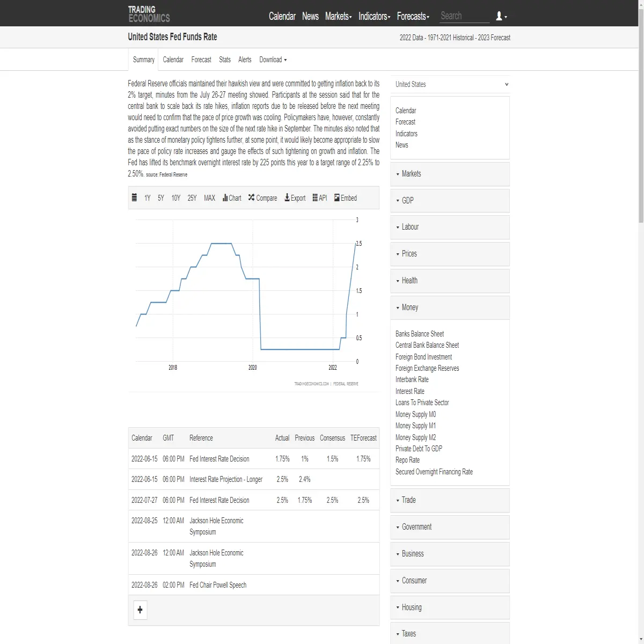Go to News in top navigation
Image resolution: width=644 pixels, height=644 pixels.
(310, 16)
